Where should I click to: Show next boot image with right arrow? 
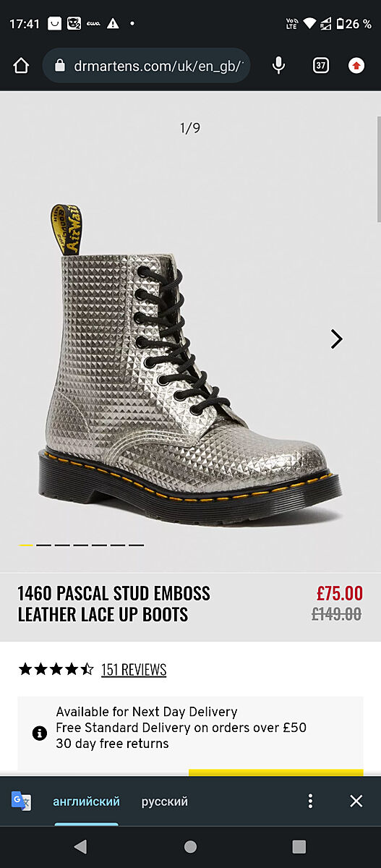[336, 339]
